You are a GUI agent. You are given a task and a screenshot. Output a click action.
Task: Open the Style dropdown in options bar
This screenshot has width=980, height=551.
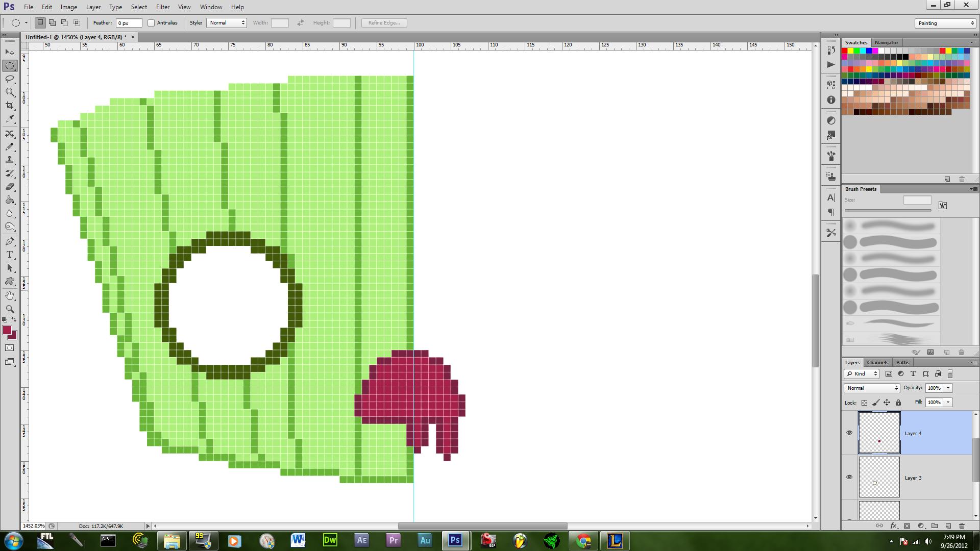pyautogui.click(x=227, y=23)
